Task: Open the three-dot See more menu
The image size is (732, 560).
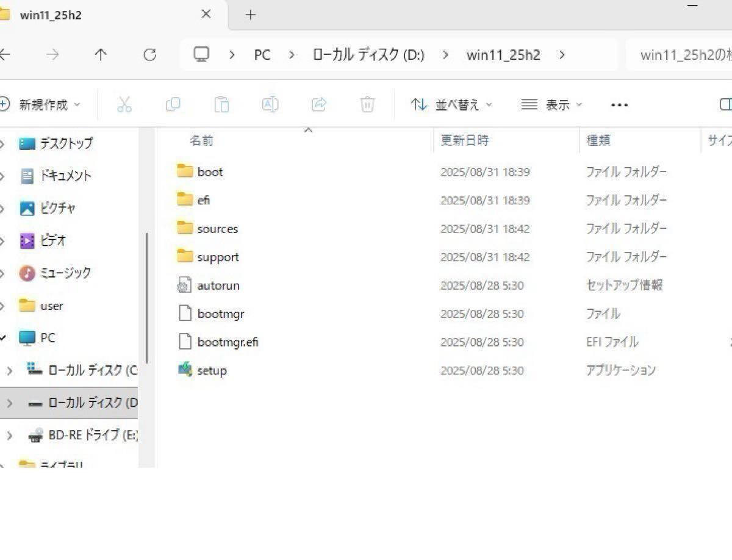Action: click(619, 105)
